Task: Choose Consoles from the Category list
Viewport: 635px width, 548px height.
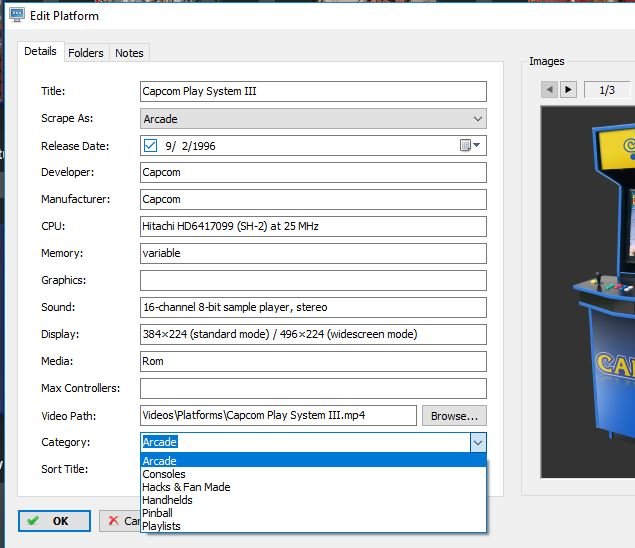Action: (x=313, y=474)
